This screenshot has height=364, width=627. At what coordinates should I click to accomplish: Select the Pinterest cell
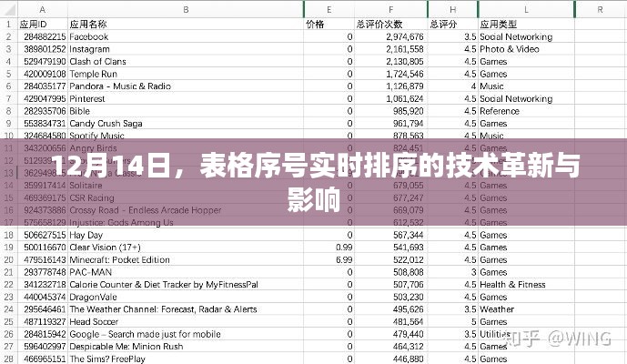point(186,99)
